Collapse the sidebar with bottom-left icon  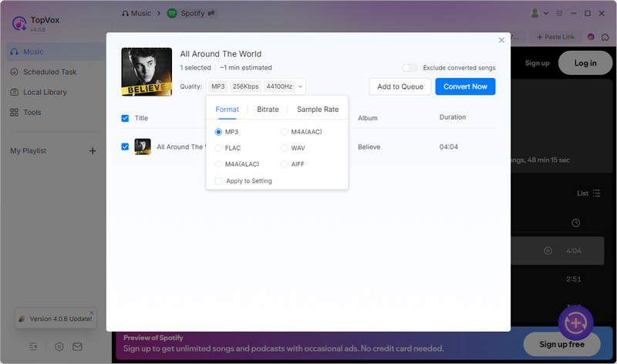(x=33, y=347)
